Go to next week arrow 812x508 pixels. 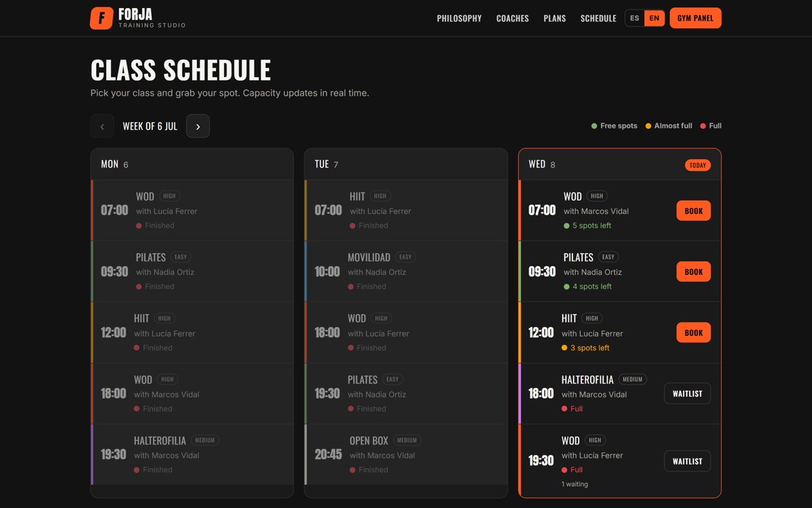tap(198, 126)
